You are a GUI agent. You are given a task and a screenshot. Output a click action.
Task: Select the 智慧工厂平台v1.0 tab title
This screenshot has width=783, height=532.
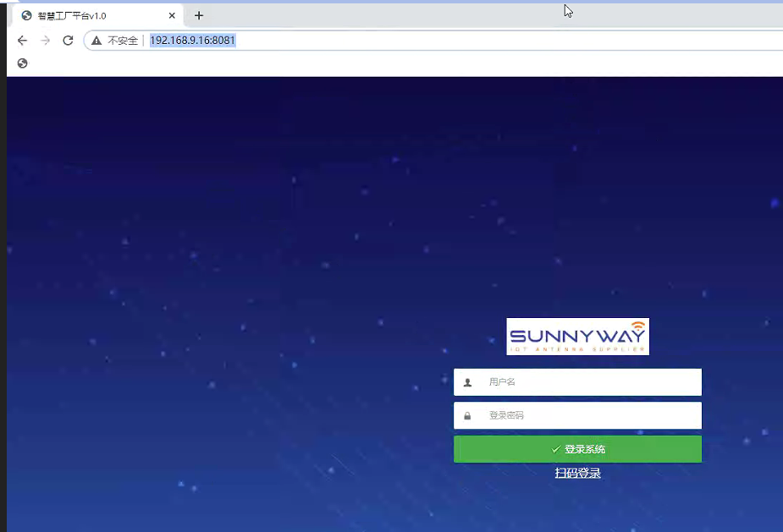coord(72,15)
